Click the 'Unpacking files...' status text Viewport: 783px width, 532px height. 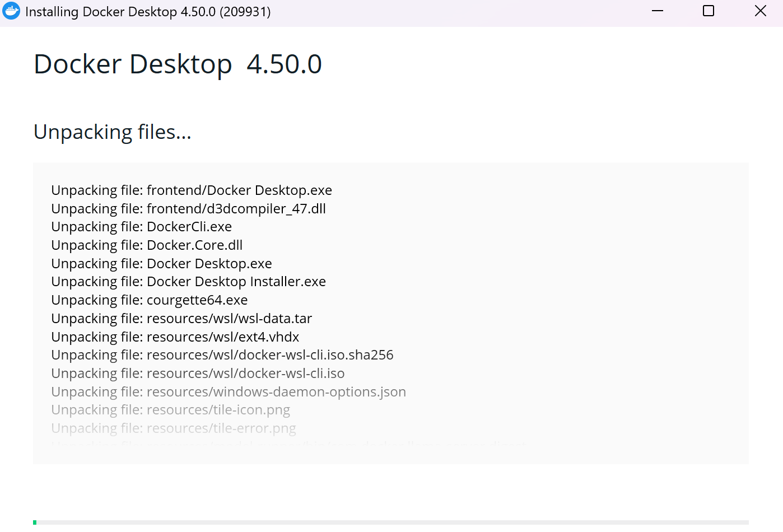coord(113,132)
